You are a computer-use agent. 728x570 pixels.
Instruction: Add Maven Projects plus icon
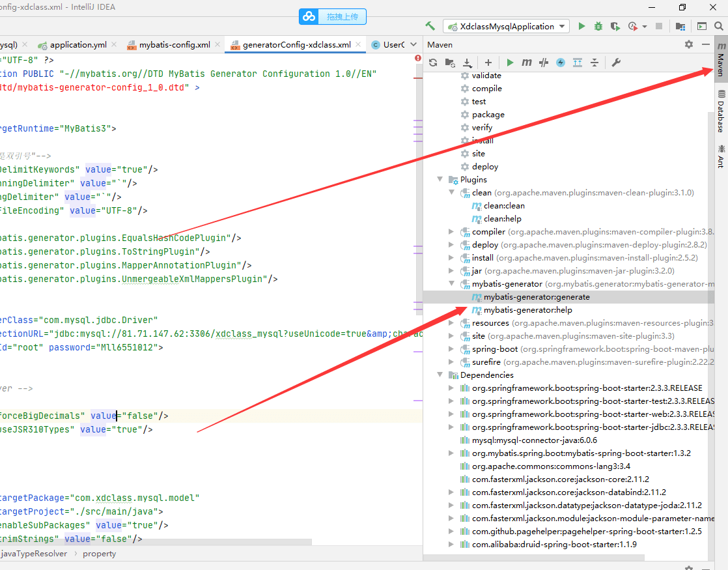[488, 63]
